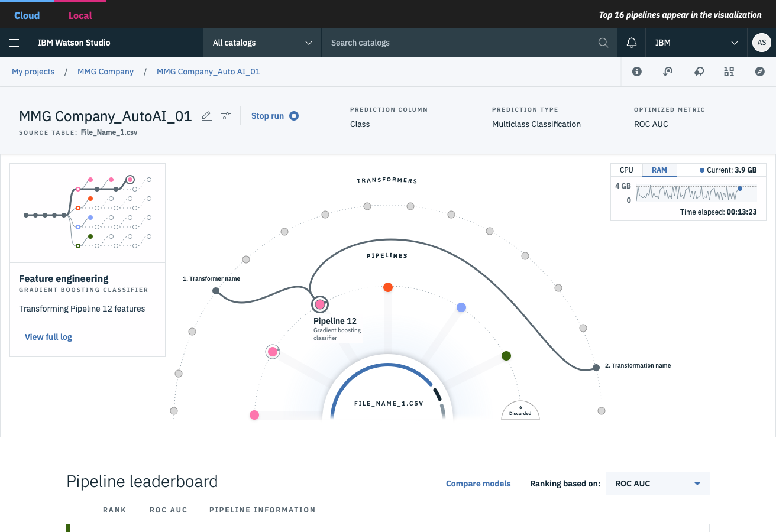Select the orange pipeline node
Image resolution: width=776 pixels, height=532 pixels.
click(x=388, y=287)
